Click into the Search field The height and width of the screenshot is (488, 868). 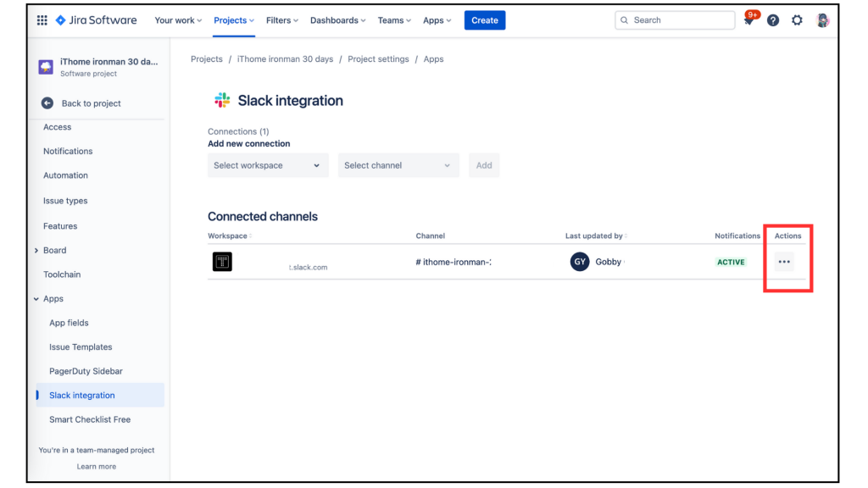(675, 20)
